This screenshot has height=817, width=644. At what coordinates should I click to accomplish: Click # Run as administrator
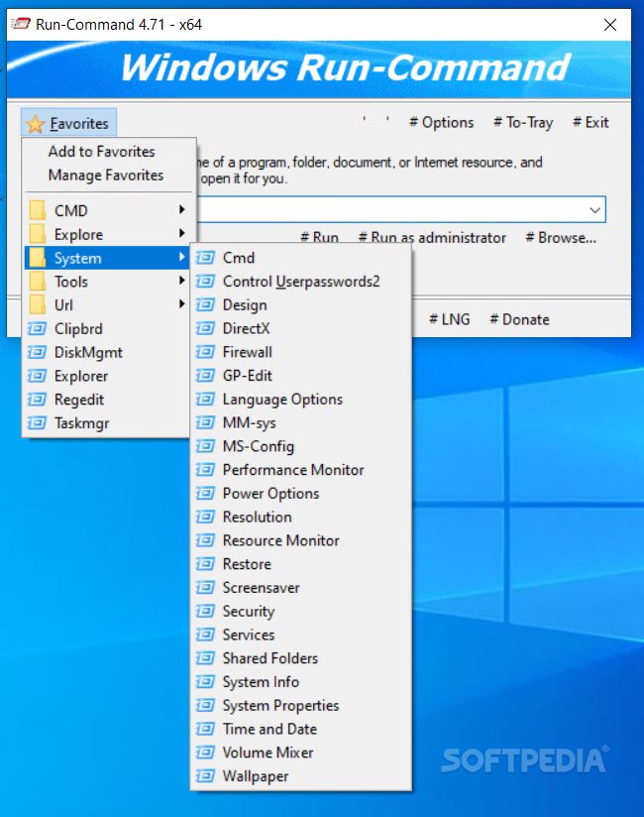pos(432,238)
